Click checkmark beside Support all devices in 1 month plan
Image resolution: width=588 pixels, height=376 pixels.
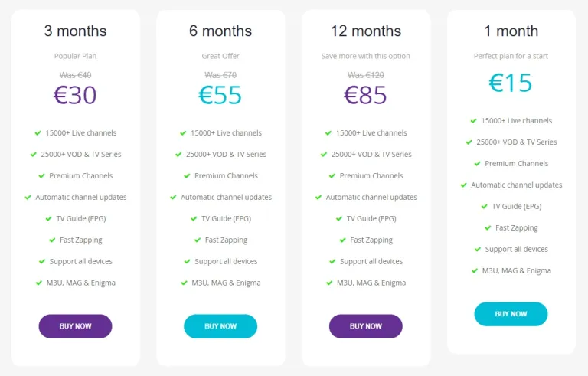click(x=478, y=250)
